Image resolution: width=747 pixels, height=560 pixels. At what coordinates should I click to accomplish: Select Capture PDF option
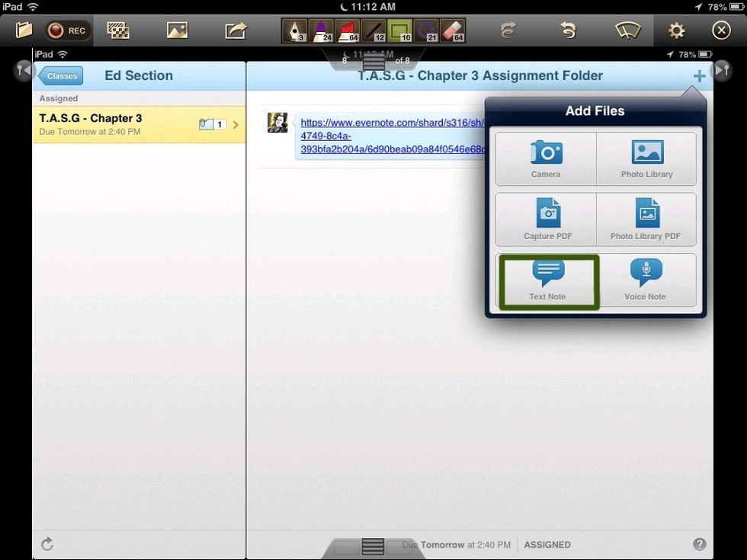547,219
